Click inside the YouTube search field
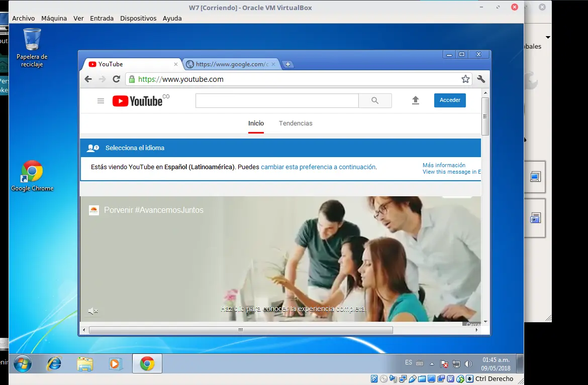 277,100
